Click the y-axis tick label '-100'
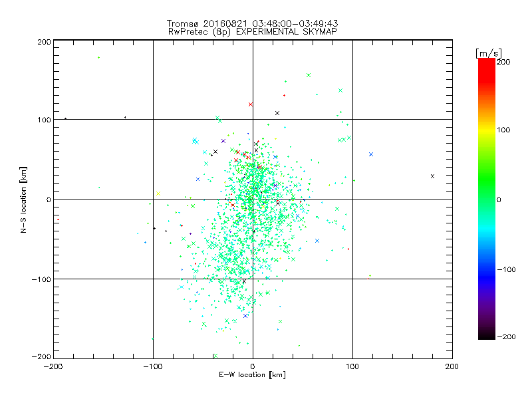Image resolution: width=532 pixels, height=399 pixels. tap(41, 279)
